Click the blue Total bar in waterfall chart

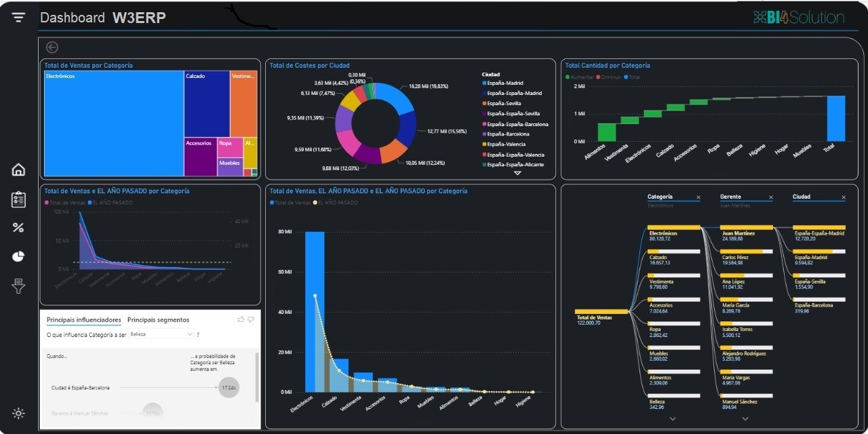(x=836, y=119)
